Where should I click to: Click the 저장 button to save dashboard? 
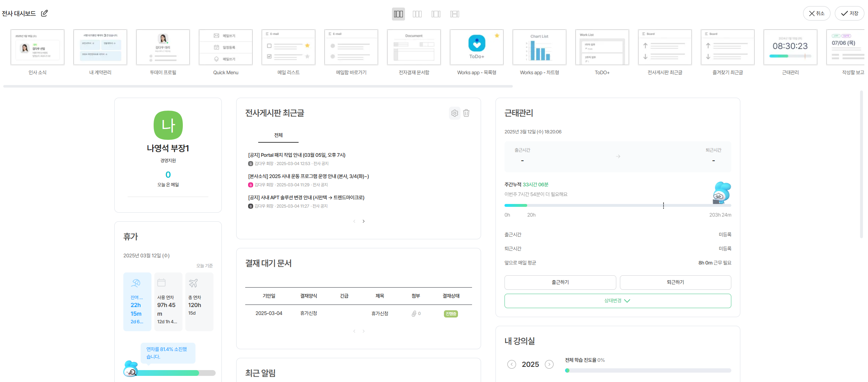click(x=850, y=13)
